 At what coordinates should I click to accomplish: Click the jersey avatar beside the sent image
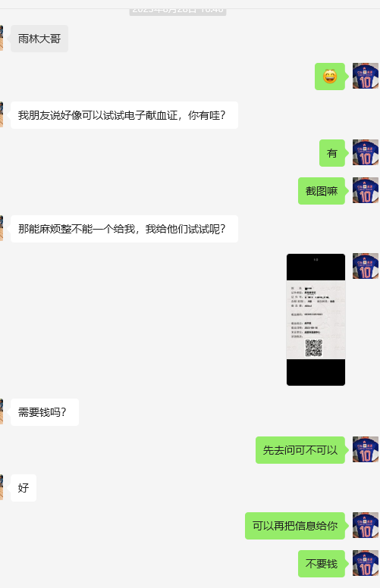pos(366,266)
